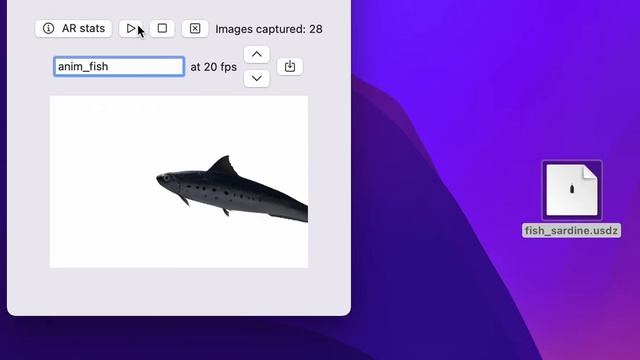Click the 'Images captured: 28' counter text

(x=269, y=29)
